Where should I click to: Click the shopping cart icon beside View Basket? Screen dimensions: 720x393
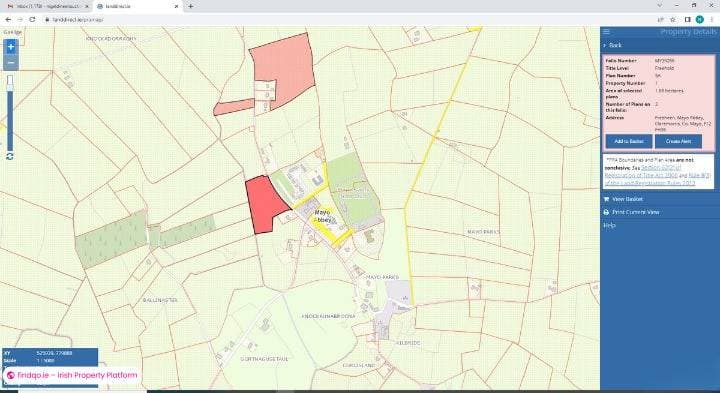pos(606,199)
